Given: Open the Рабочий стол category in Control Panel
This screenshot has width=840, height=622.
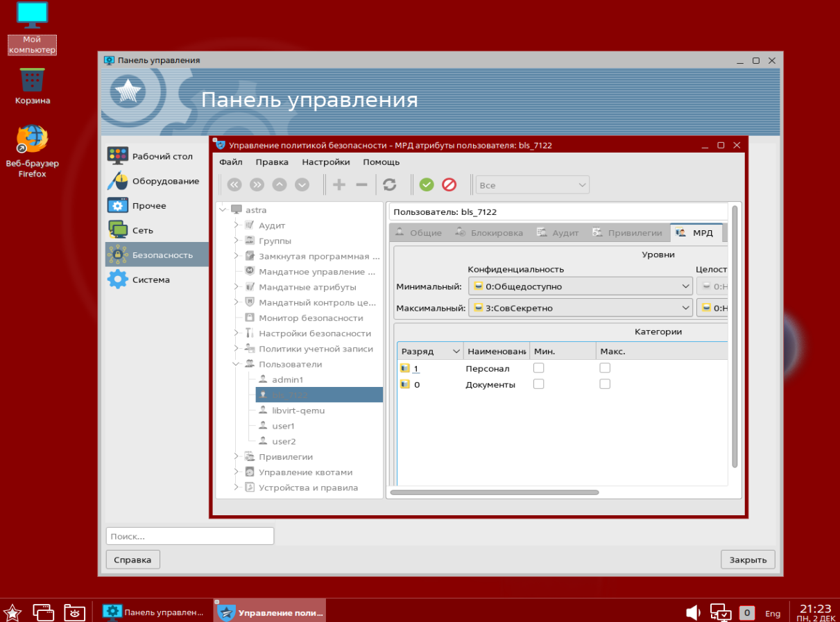Looking at the screenshot, I should (157, 156).
